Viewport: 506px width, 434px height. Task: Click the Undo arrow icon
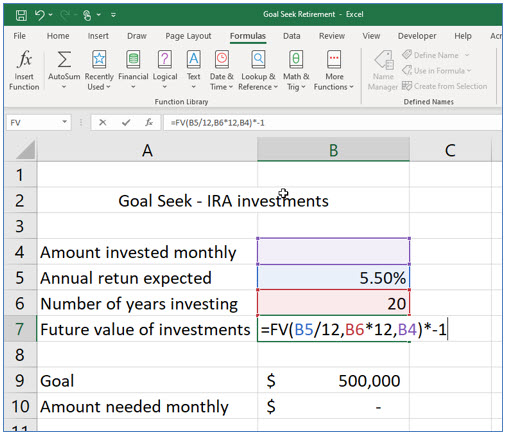tap(40, 15)
